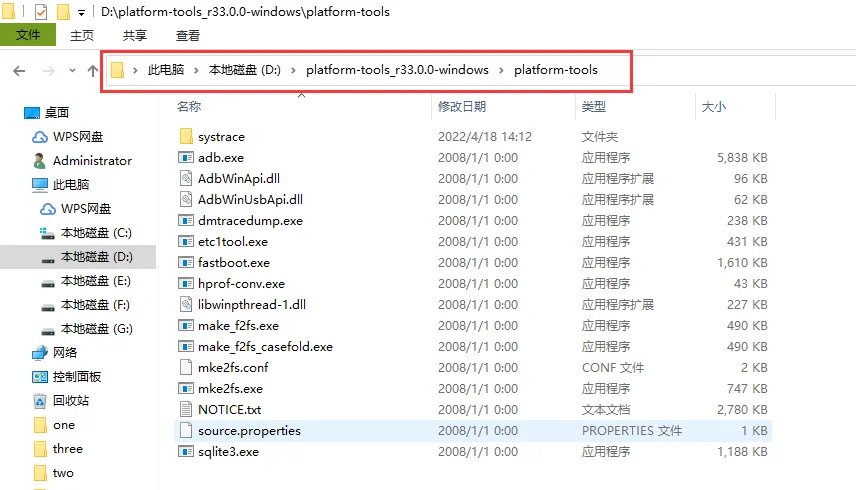Select 本地磁盘 (E:) in navigation pane
This screenshot has width=856, height=490.
tap(96, 281)
